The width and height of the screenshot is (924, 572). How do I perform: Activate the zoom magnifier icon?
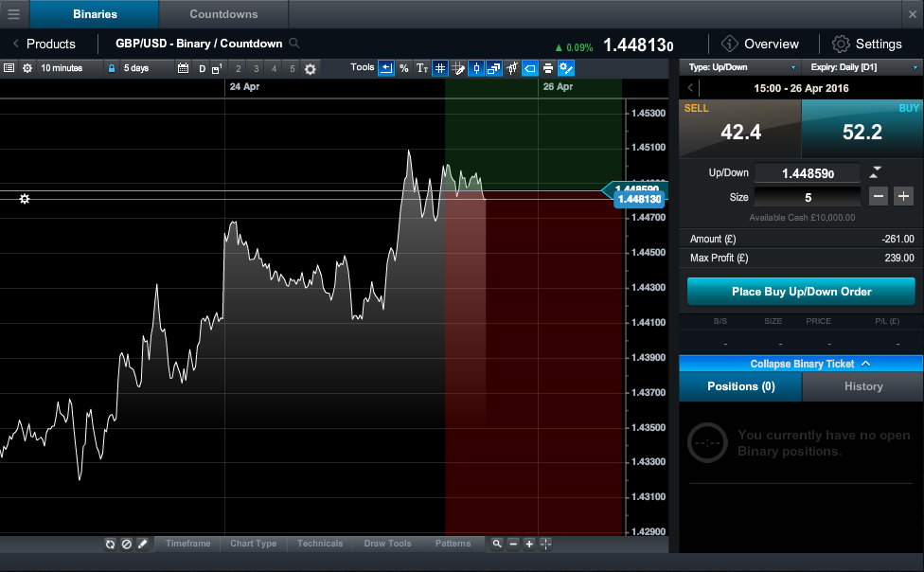[497, 544]
